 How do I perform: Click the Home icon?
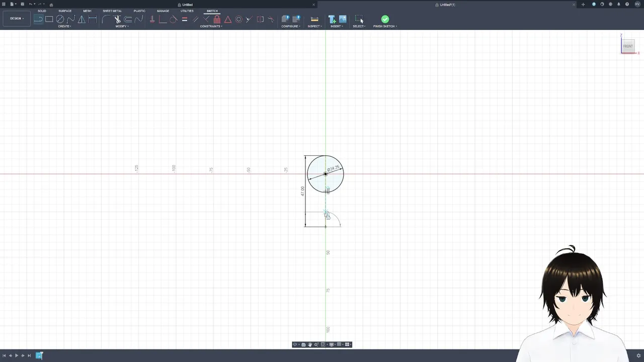[x=51, y=5]
